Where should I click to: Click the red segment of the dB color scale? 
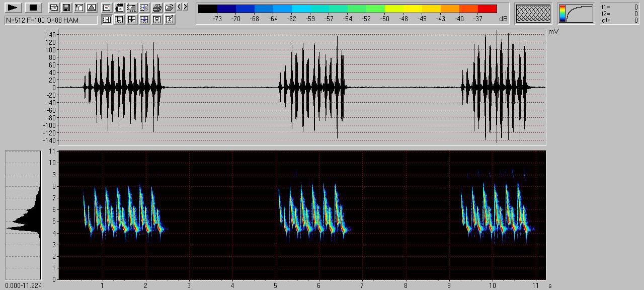(487, 9)
